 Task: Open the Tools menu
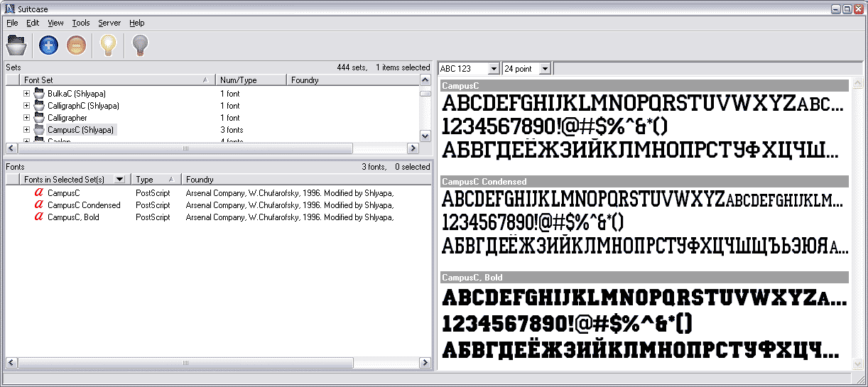point(81,23)
